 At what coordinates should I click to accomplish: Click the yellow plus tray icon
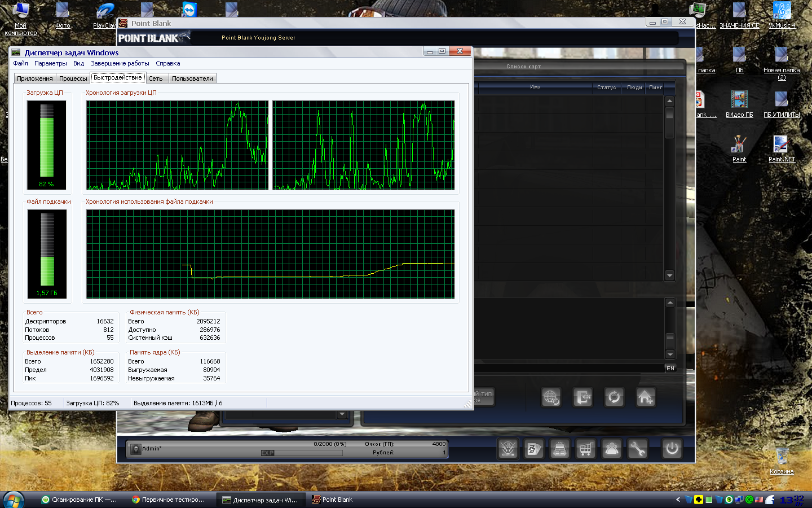tap(699, 500)
